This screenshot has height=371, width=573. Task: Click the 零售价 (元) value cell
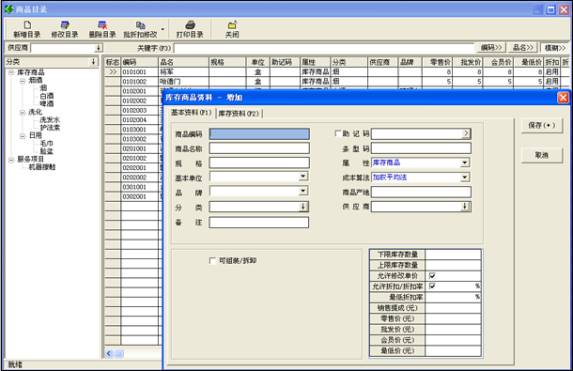tap(453, 318)
